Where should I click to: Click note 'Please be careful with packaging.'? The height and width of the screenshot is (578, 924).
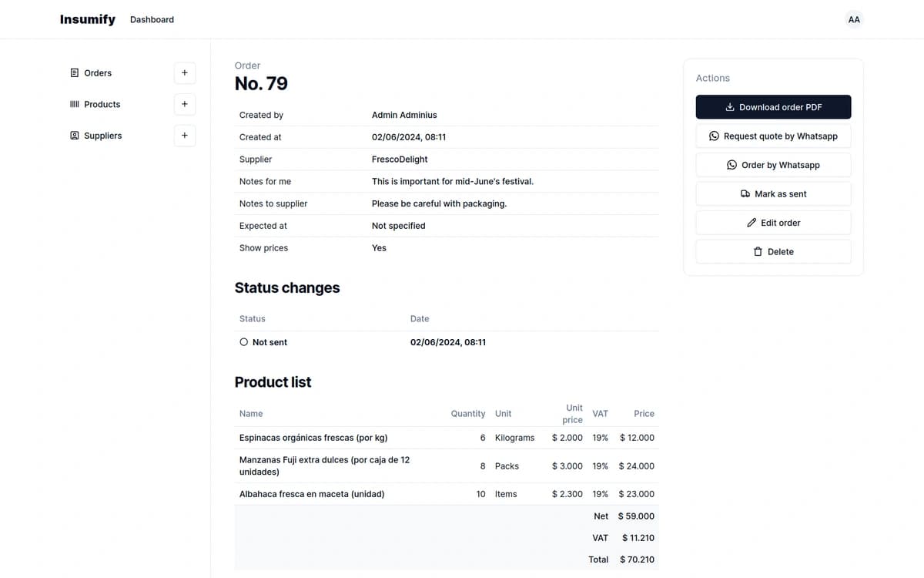click(439, 203)
